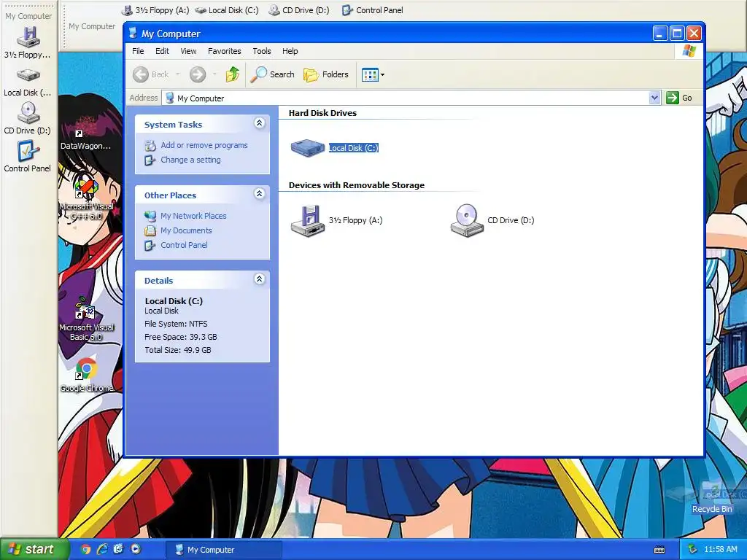Viewport: 747px width, 560px height.
Task: Click Change a setting link
Action: (190, 160)
